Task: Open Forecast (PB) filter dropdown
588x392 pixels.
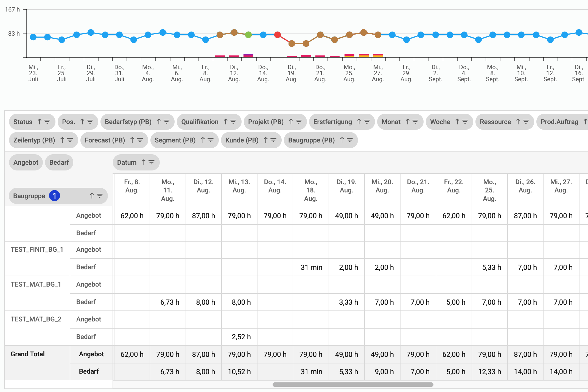Action: point(140,140)
